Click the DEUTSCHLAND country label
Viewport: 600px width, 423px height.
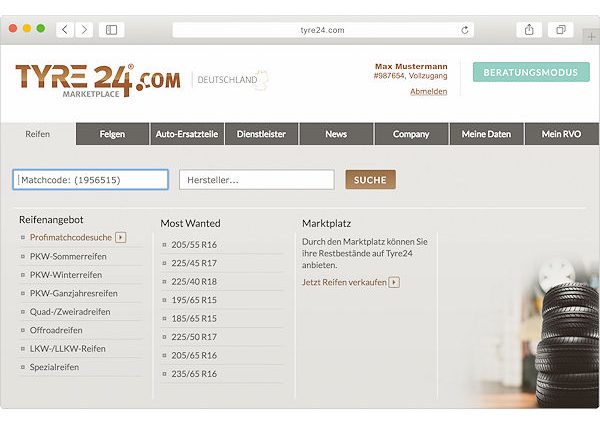click(x=227, y=80)
